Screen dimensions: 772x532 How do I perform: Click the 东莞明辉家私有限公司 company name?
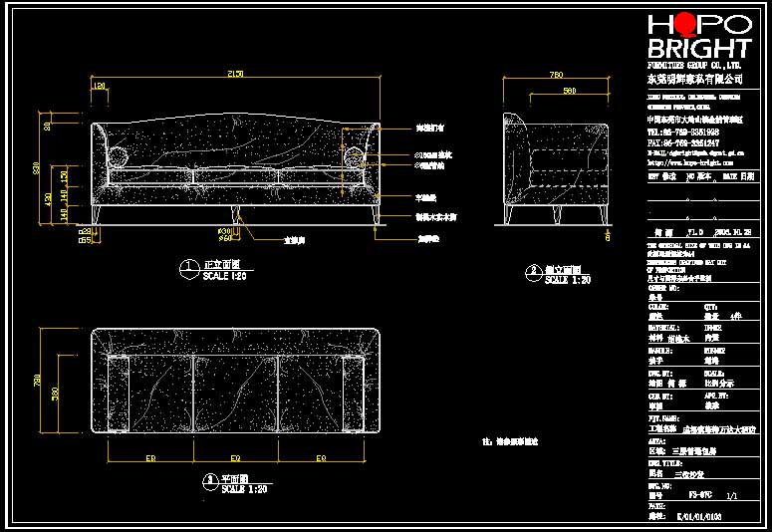pyautogui.click(x=694, y=79)
